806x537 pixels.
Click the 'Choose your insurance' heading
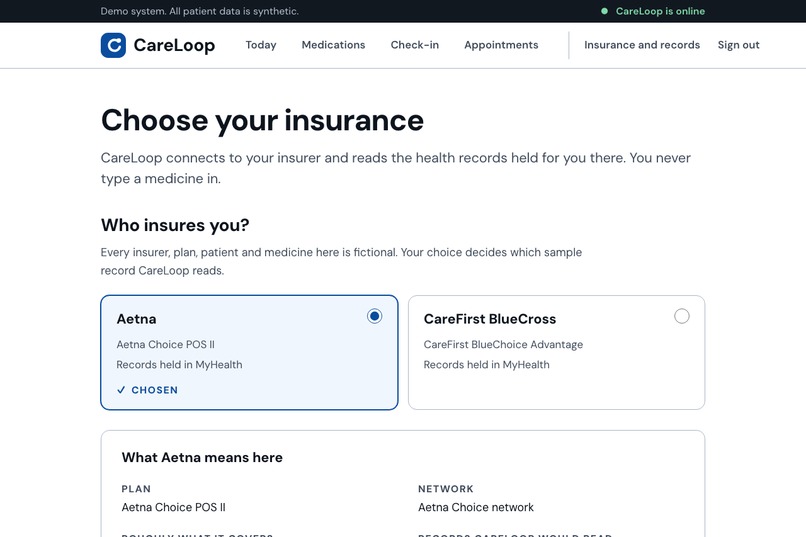[x=262, y=121]
